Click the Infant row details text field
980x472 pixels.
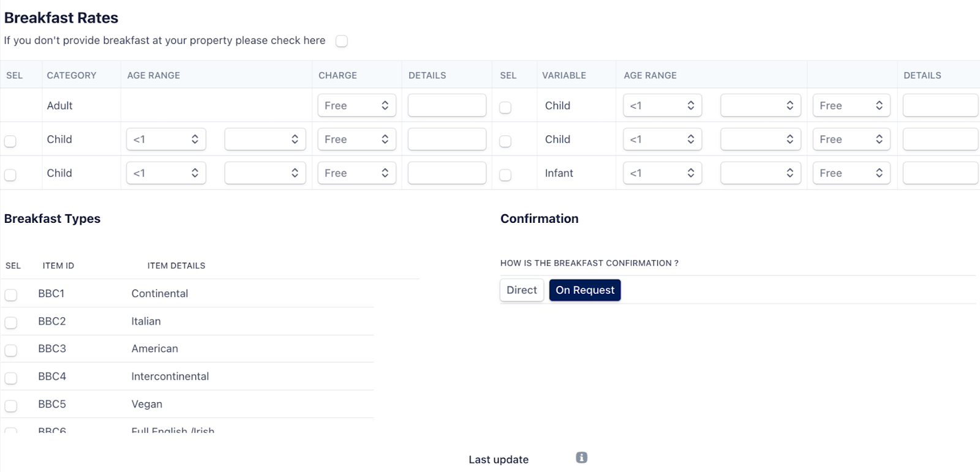point(940,173)
